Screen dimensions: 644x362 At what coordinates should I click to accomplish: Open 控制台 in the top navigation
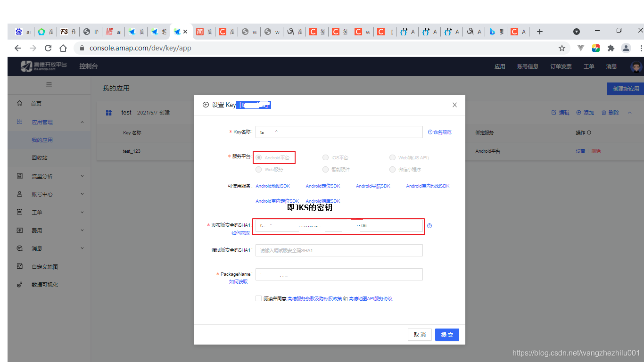[88, 66]
